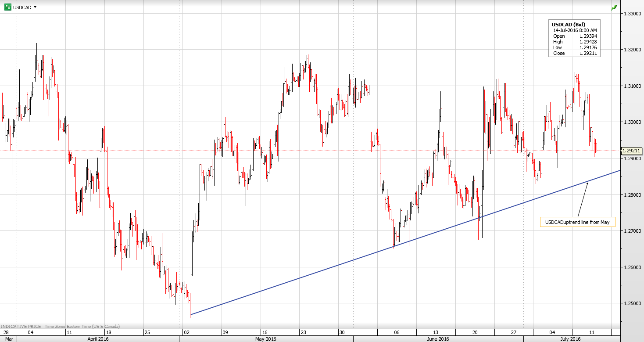Click the date 23 on the May axis
The height and width of the screenshot is (342, 644).
coord(303,332)
